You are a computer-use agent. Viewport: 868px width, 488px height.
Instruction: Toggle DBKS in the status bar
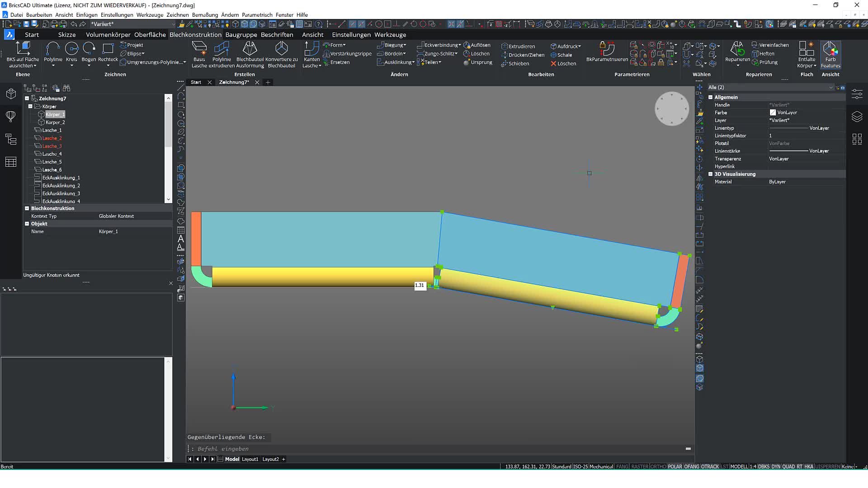764,466
